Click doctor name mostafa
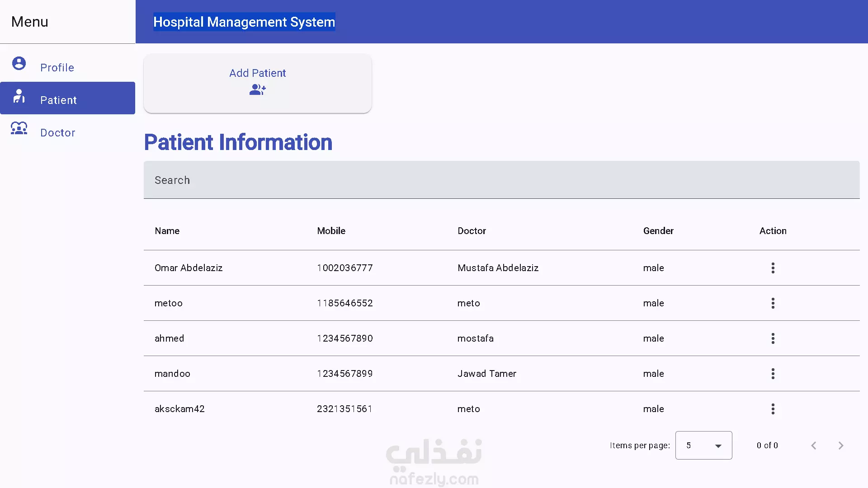 point(476,338)
